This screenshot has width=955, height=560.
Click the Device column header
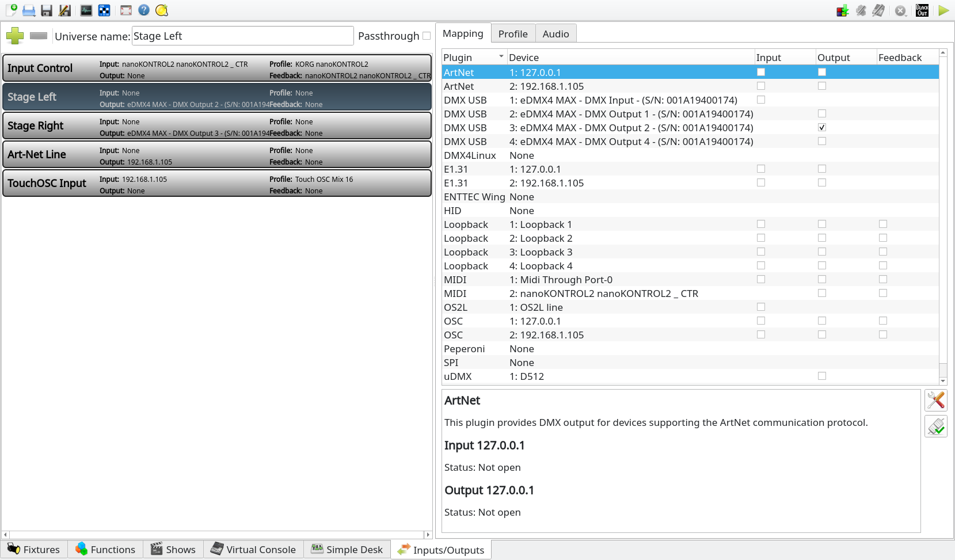pos(631,57)
